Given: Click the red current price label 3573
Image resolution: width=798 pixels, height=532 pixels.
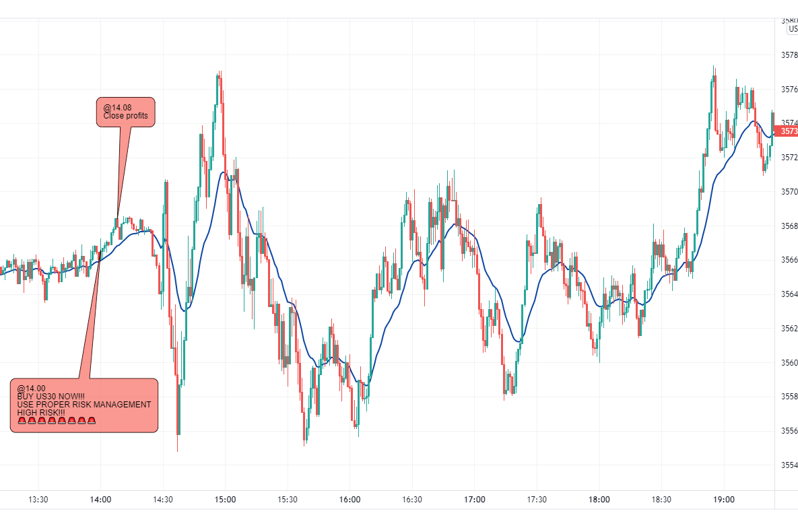Looking at the screenshot, I should click(x=787, y=131).
